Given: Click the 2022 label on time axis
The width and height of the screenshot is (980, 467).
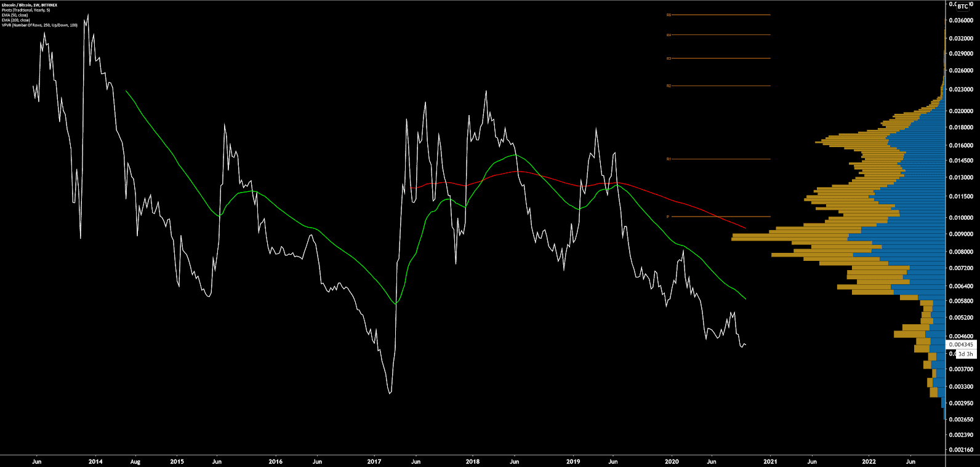Looking at the screenshot, I should (869, 461).
